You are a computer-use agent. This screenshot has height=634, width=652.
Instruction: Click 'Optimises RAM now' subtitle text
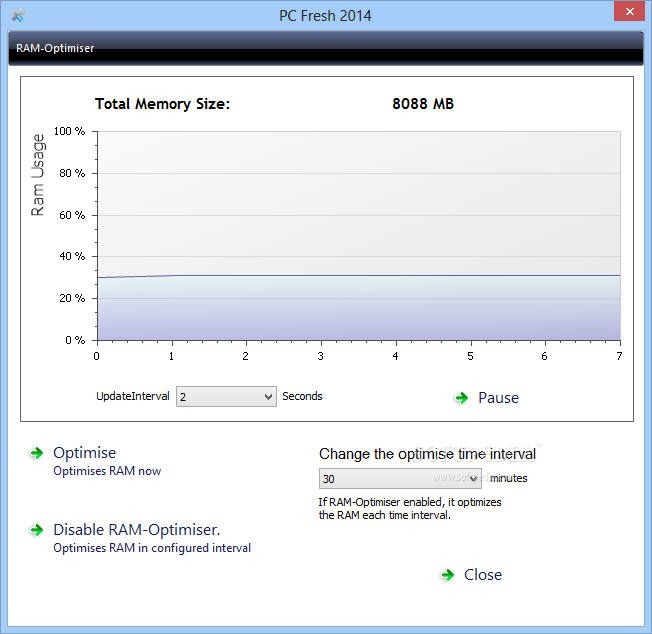click(107, 471)
